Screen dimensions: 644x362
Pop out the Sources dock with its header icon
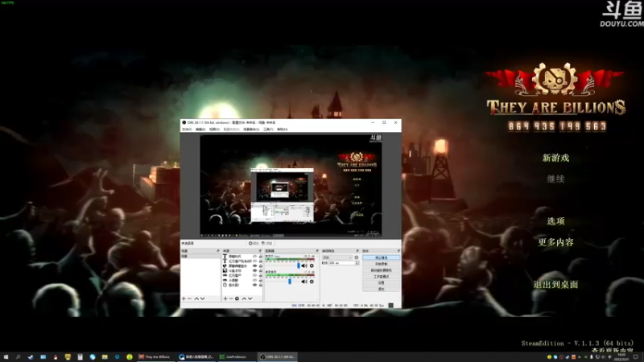pos(260,251)
